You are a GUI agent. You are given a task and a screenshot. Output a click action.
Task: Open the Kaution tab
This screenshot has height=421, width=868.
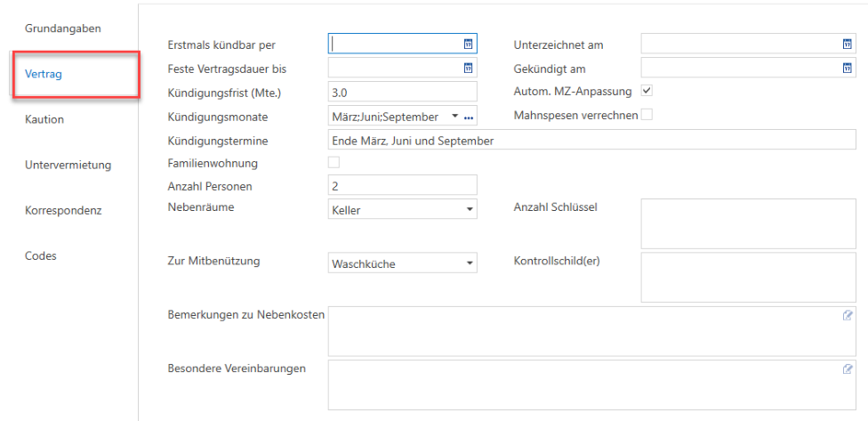coord(44,119)
